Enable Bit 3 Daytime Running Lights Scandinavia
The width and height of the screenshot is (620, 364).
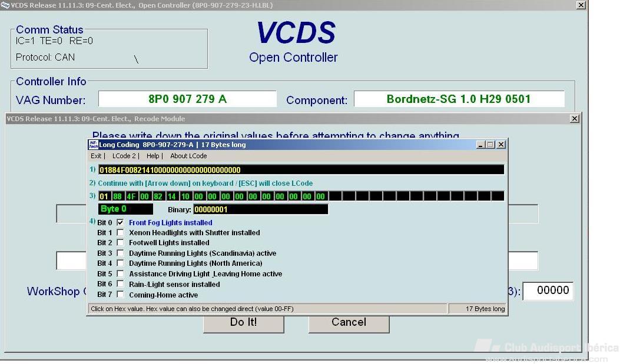(x=120, y=253)
